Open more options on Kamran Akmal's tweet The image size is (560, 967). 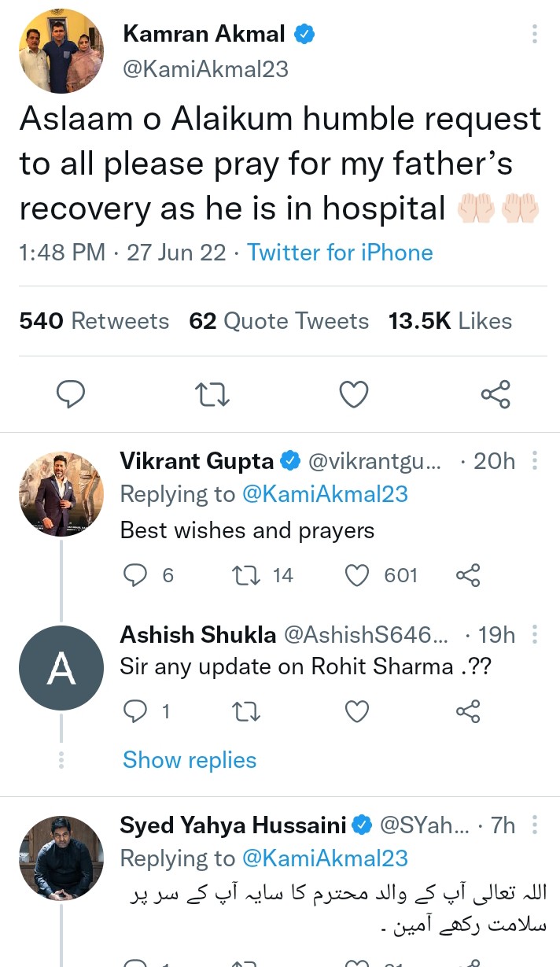535,34
